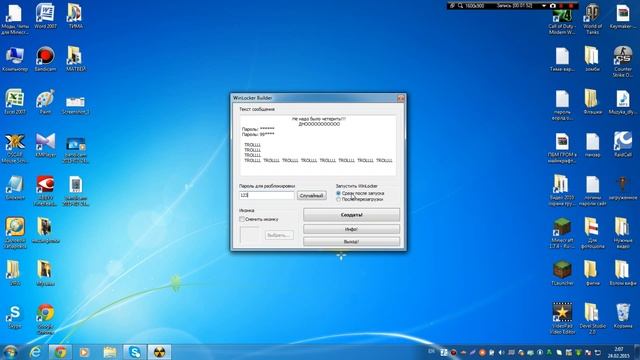Select the Для фотошопа folder on desktop

[592, 233]
